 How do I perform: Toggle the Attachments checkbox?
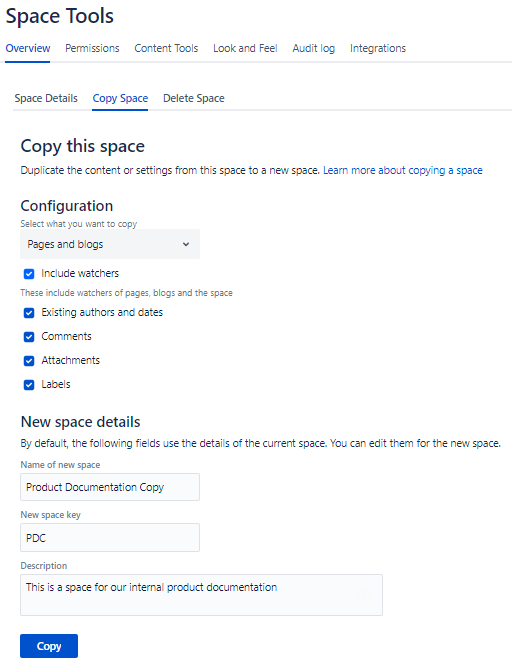pyautogui.click(x=29, y=361)
